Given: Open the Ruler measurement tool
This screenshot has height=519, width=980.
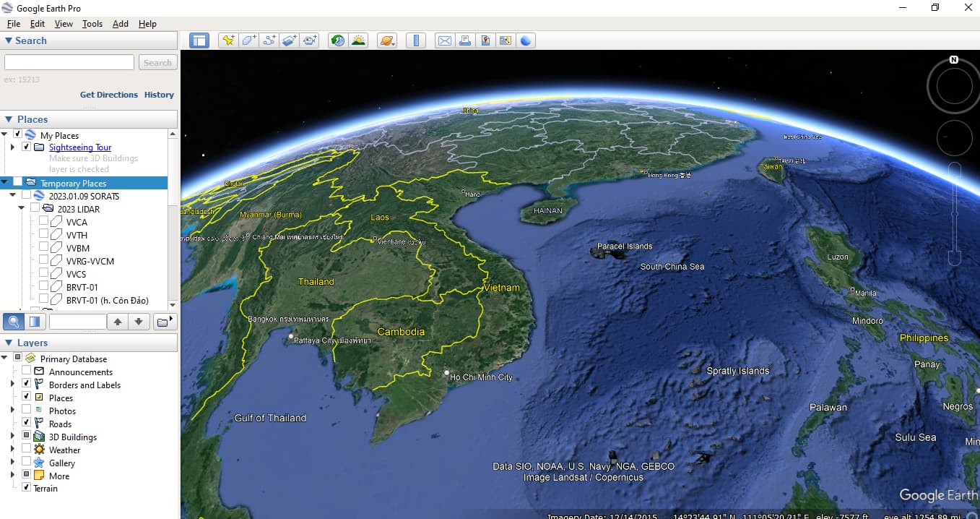Looking at the screenshot, I should tap(416, 40).
